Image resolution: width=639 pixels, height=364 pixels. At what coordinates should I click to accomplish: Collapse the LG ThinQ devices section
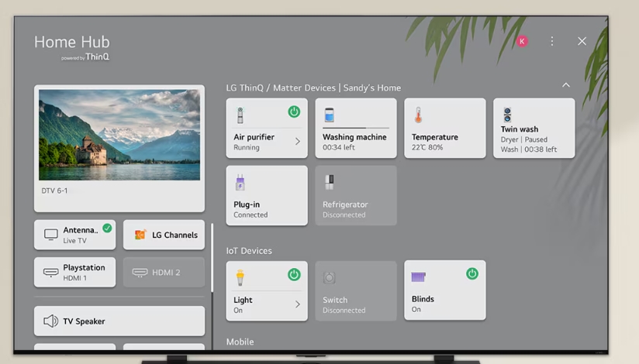coord(566,85)
